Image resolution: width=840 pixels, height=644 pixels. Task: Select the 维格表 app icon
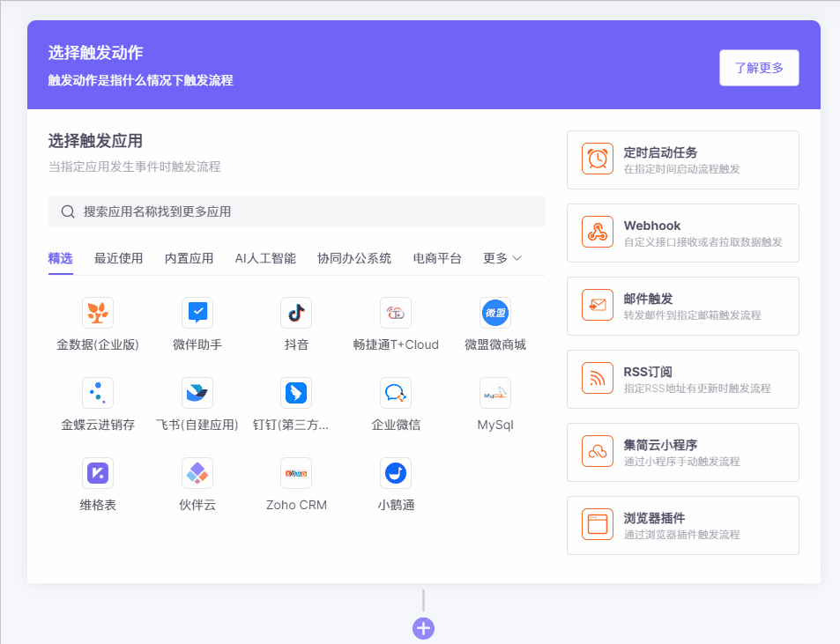98,473
